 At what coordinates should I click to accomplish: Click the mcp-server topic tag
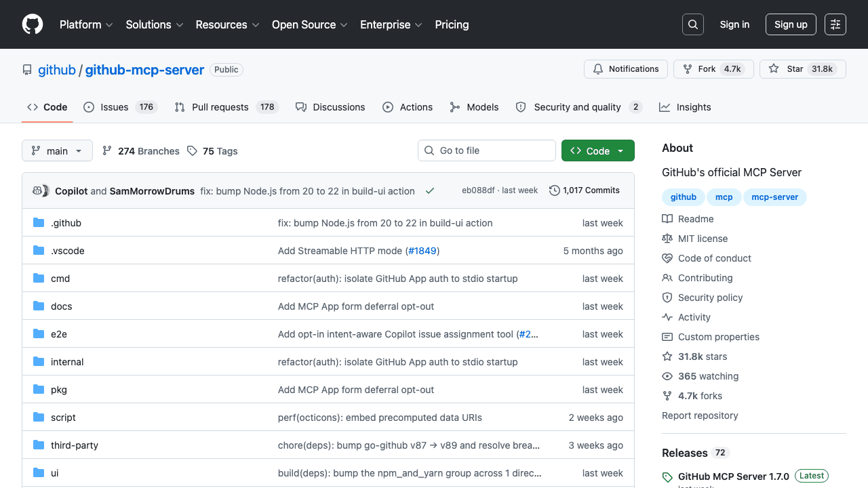coord(775,197)
